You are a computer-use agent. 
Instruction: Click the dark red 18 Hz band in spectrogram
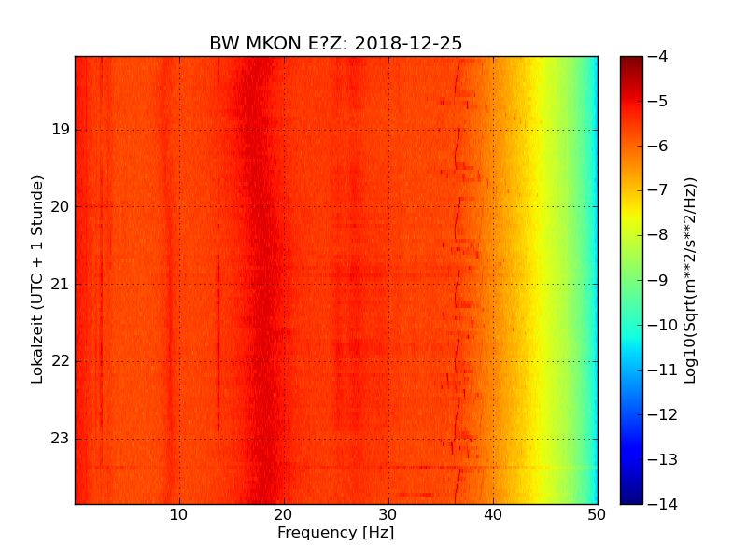263,280
